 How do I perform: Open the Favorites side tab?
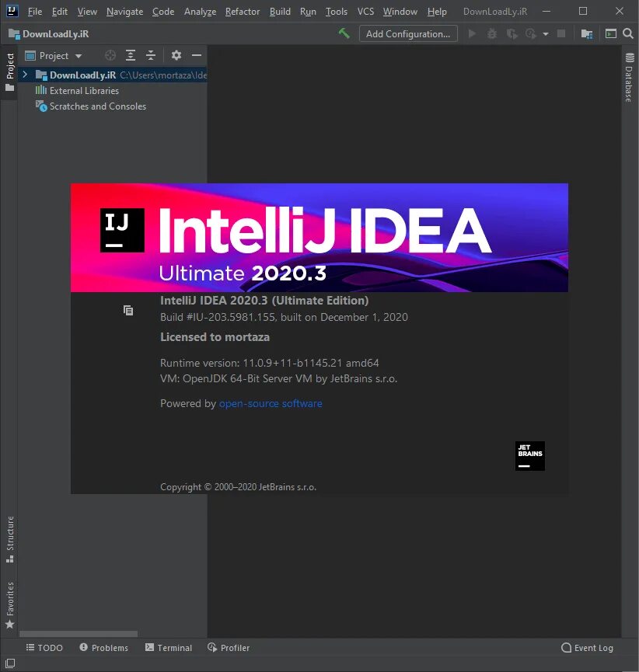pyautogui.click(x=10, y=604)
